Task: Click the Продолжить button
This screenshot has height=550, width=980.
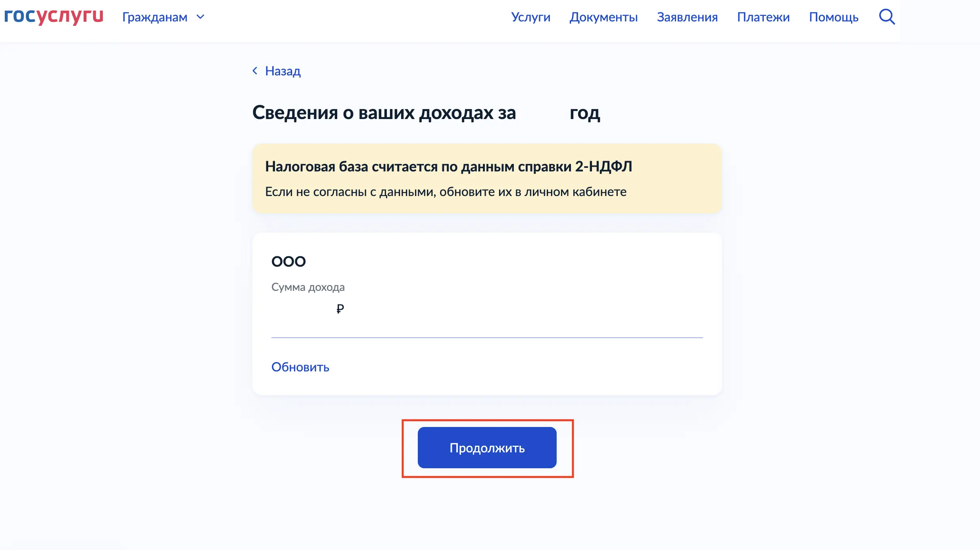Action: [x=487, y=448]
